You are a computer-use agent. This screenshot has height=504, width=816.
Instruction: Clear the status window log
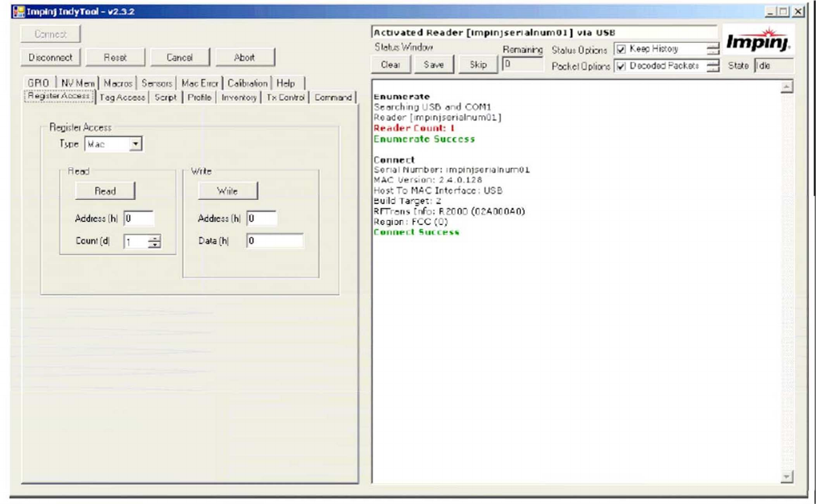391,65
